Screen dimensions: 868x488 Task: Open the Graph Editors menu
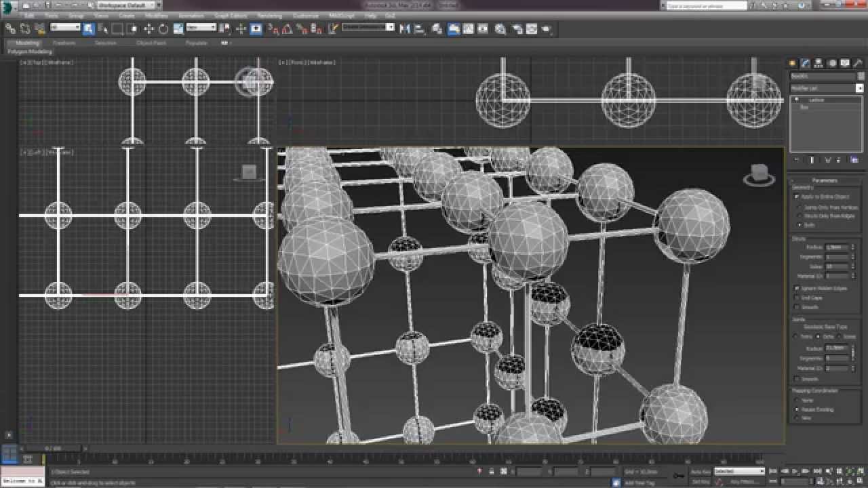tap(231, 15)
